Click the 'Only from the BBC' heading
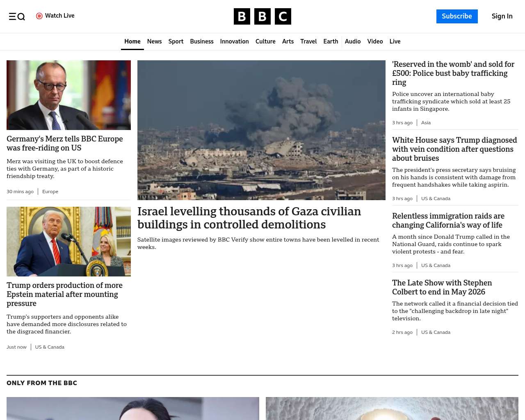The height and width of the screenshot is (420, 525). 42,383
